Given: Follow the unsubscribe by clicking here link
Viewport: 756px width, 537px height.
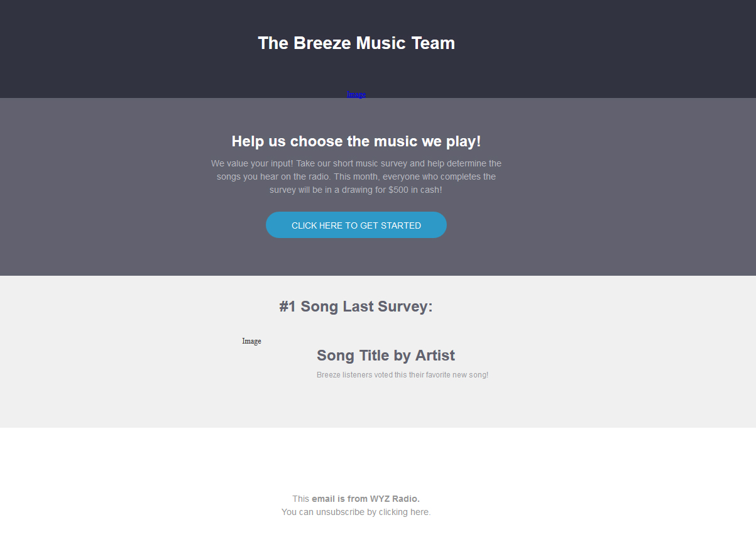Looking at the screenshot, I should pos(373,512).
